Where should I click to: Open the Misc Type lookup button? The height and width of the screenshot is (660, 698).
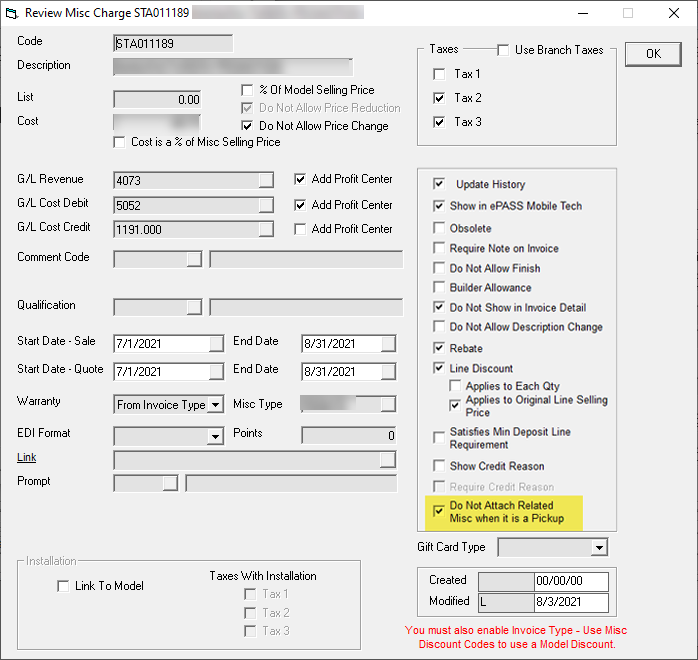pyautogui.click(x=388, y=404)
